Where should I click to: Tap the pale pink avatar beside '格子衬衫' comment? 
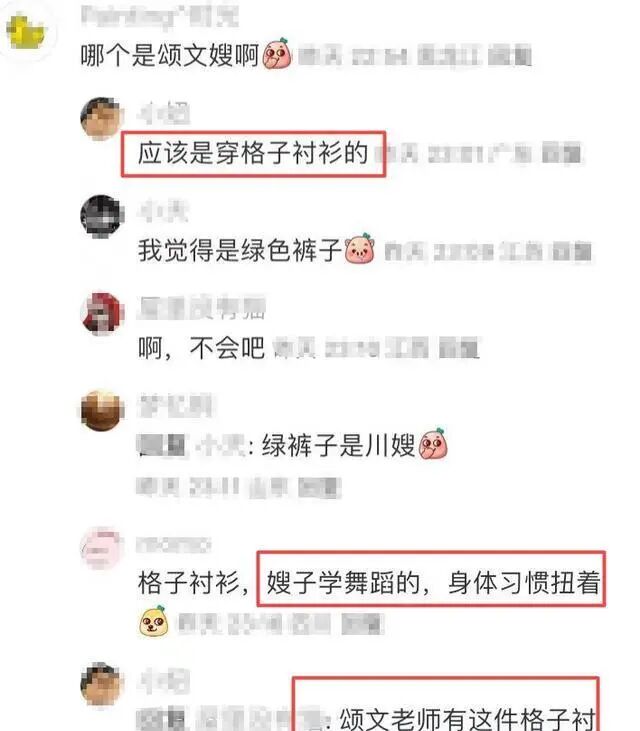coord(102,548)
